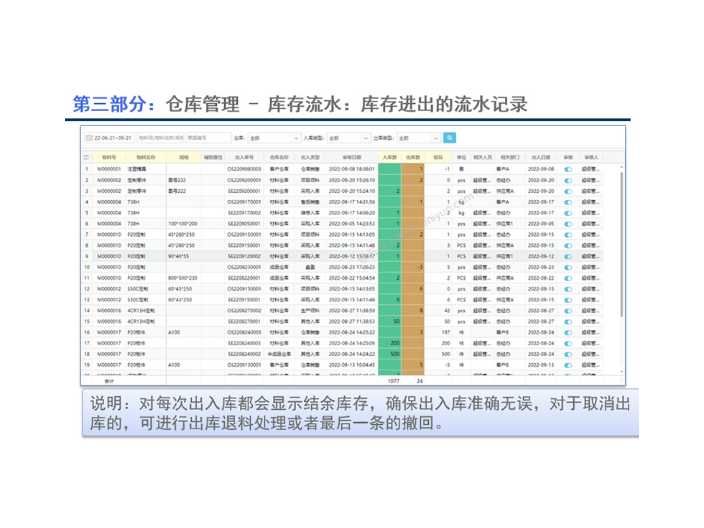Viewport: 704px width, 528px height.
Task: Click inbound quantity 500 in row 18
Action: click(x=395, y=354)
